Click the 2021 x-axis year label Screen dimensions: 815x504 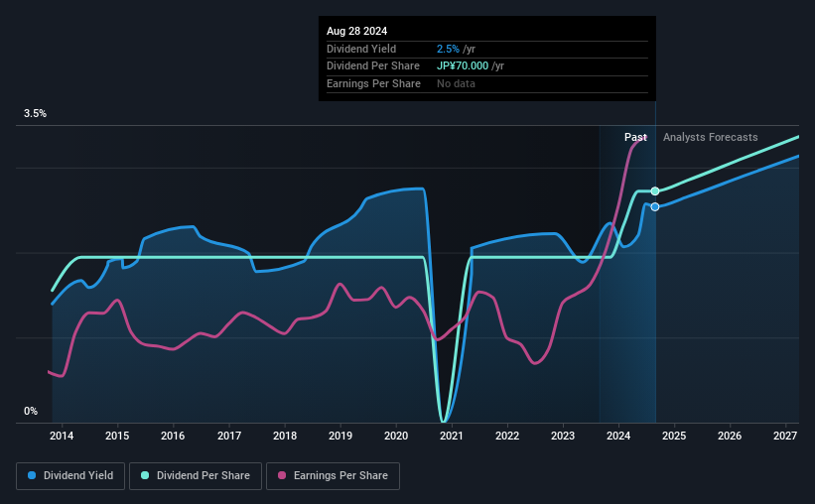452,437
